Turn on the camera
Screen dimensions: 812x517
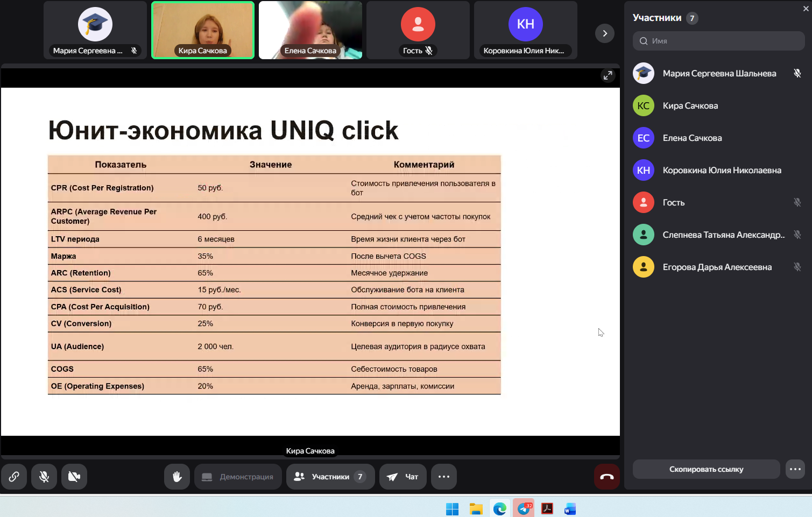(x=74, y=477)
